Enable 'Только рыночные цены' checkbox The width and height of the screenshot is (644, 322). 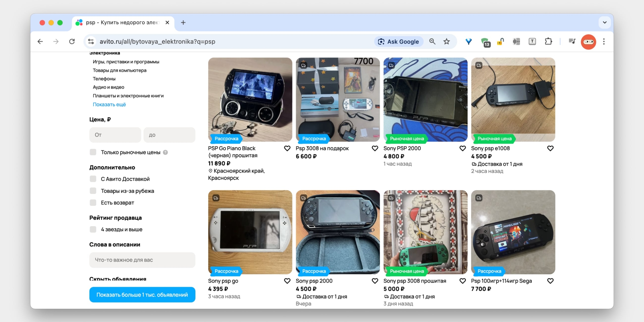93,152
